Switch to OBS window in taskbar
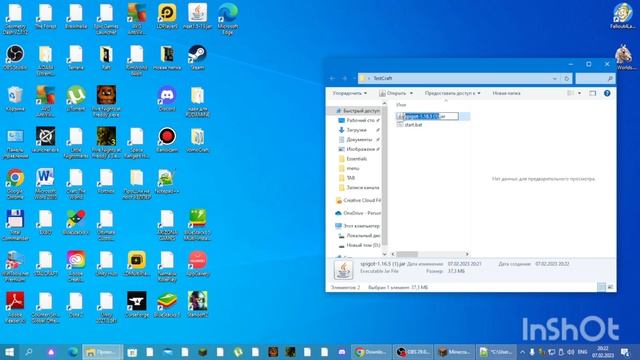This screenshot has height=360, width=640. pos(413,351)
